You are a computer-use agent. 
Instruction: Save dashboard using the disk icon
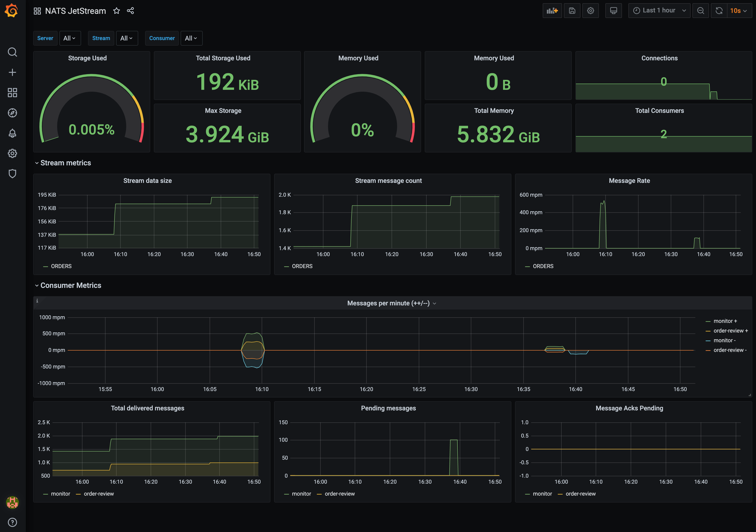pos(572,11)
